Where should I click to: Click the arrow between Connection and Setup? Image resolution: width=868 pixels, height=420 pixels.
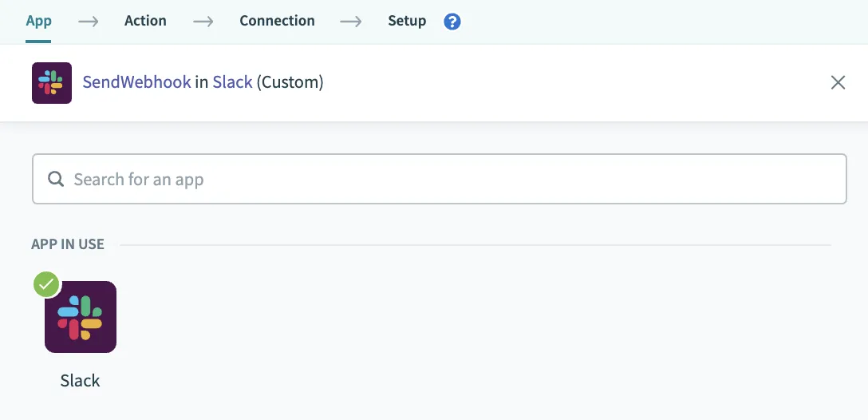(351, 22)
